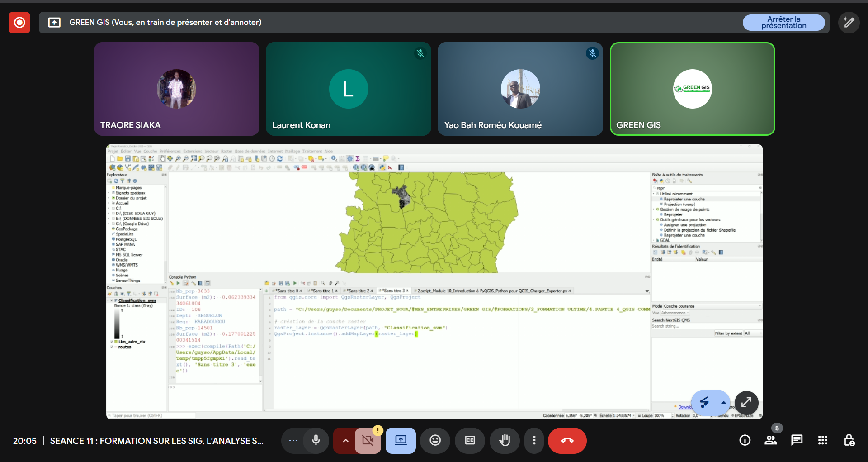The height and width of the screenshot is (462, 868).
Task: Leave the call with red hang-up button
Action: click(567, 440)
